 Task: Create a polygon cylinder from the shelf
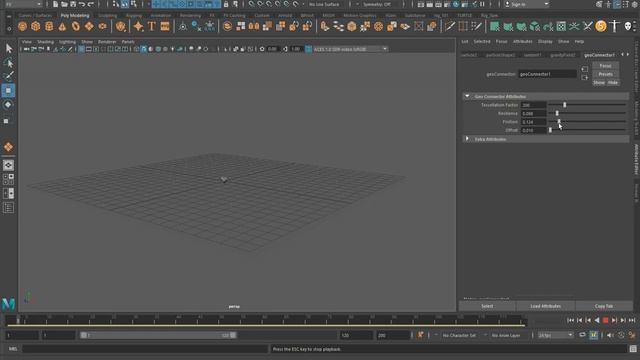pyautogui.click(x=49, y=27)
